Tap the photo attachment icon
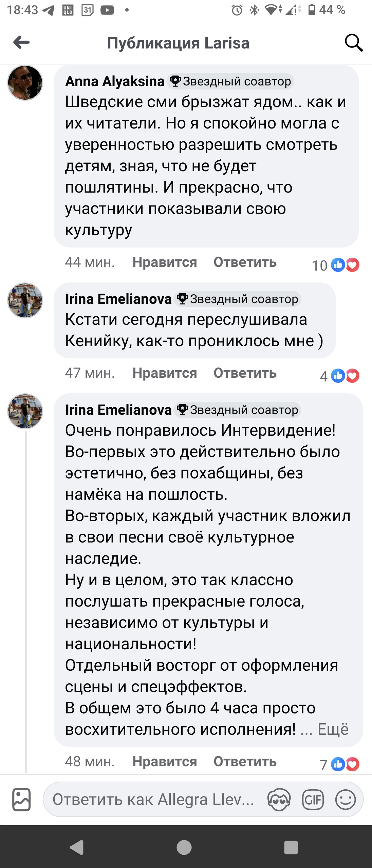 click(21, 800)
